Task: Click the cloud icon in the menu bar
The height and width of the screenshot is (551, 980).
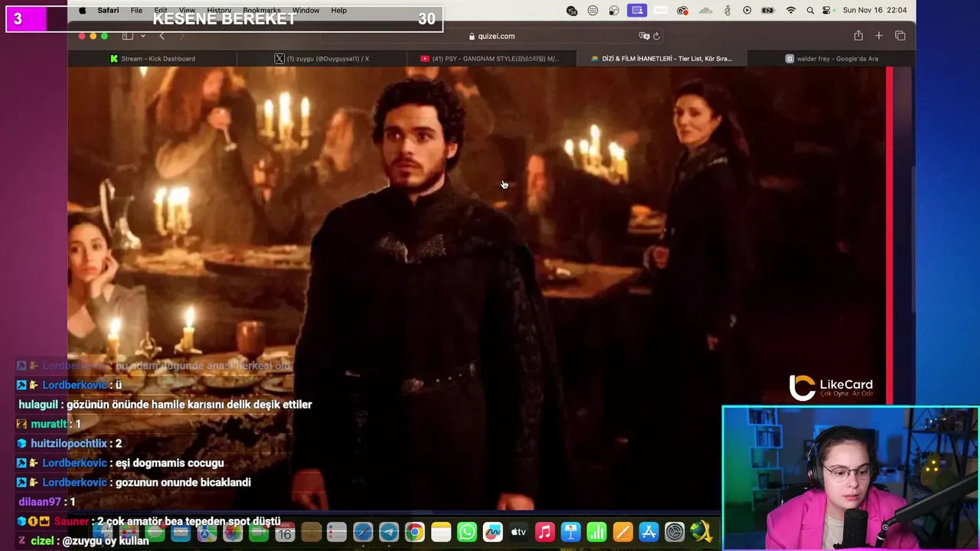Action: [x=706, y=11]
